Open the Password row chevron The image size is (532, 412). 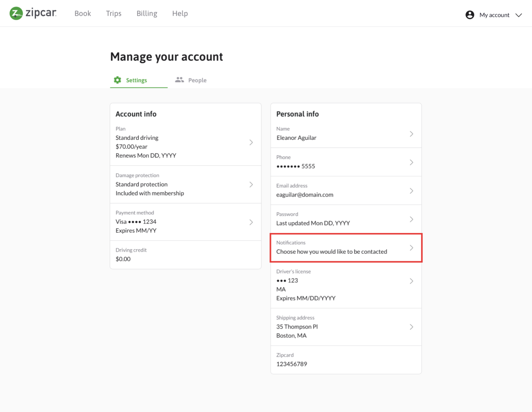tap(411, 219)
